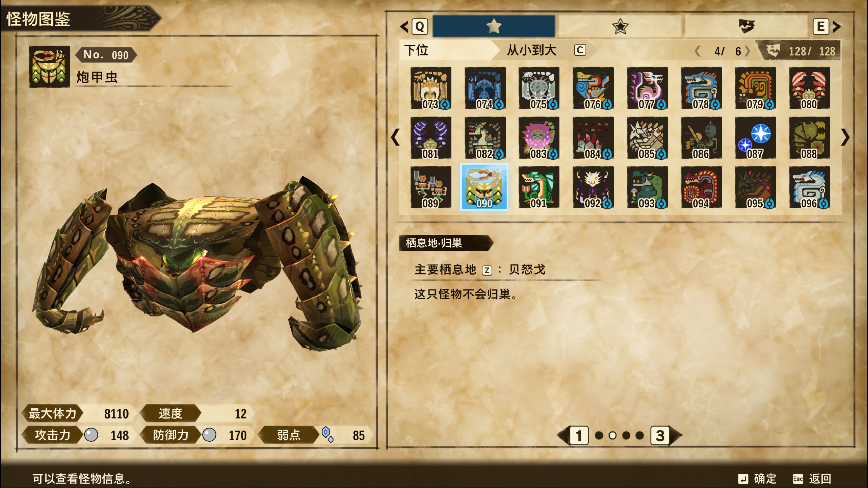This screenshot has width=868, height=488.
Task: Toggle main habitat with Z key icon
Action: 487,270
